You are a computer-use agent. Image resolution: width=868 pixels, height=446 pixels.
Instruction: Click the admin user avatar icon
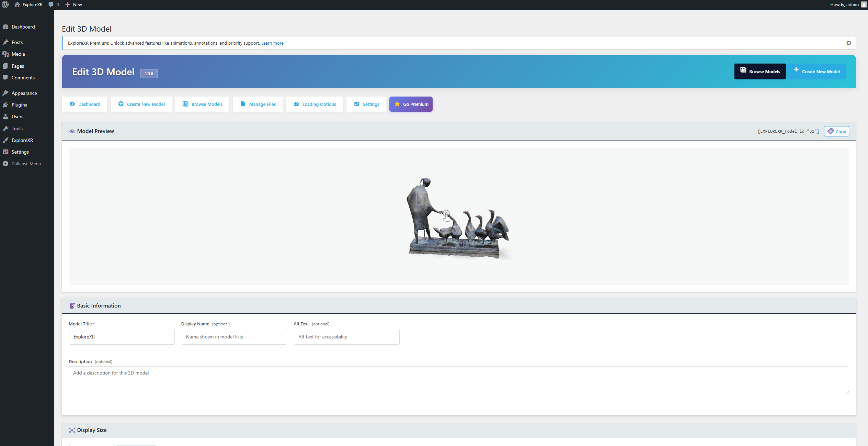[864, 4]
